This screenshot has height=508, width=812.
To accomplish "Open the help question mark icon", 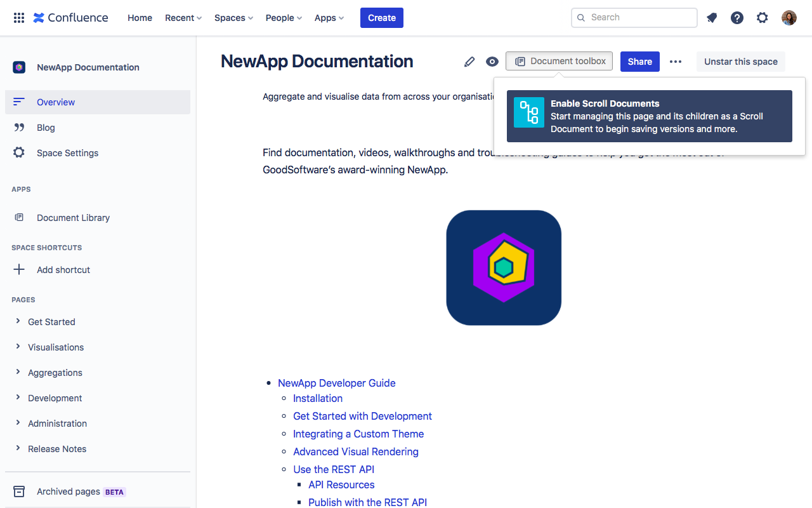I will coord(737,18).
